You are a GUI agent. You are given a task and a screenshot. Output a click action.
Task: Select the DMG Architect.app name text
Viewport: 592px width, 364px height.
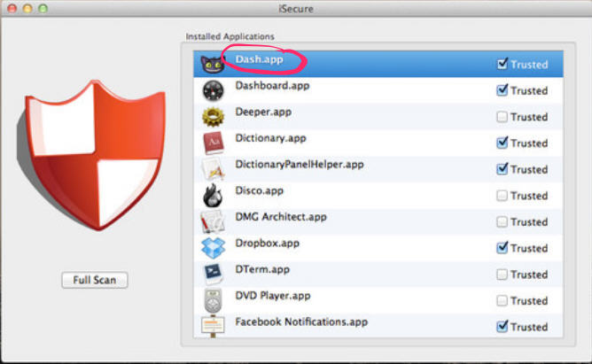pyautogui.click(x=281, y=217)
